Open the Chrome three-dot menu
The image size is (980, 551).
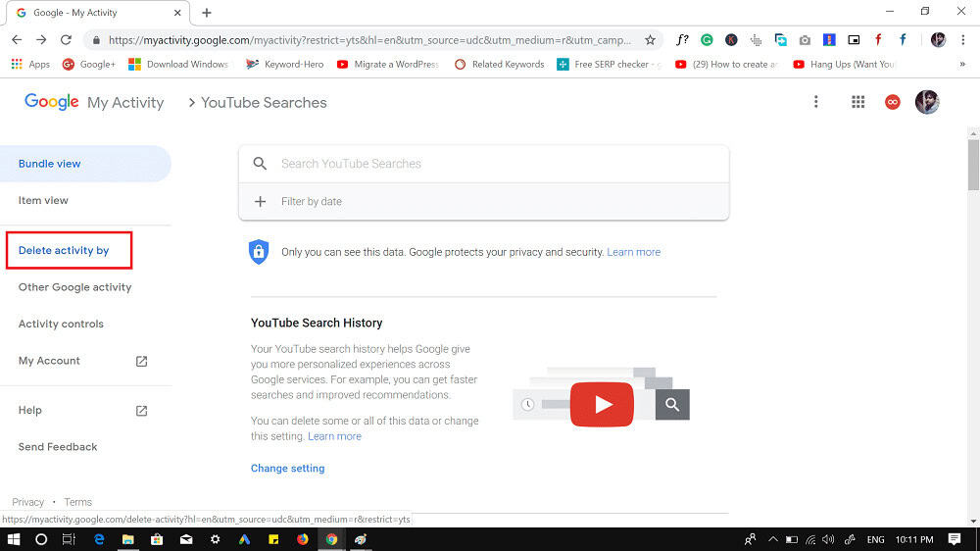point(963,40)
